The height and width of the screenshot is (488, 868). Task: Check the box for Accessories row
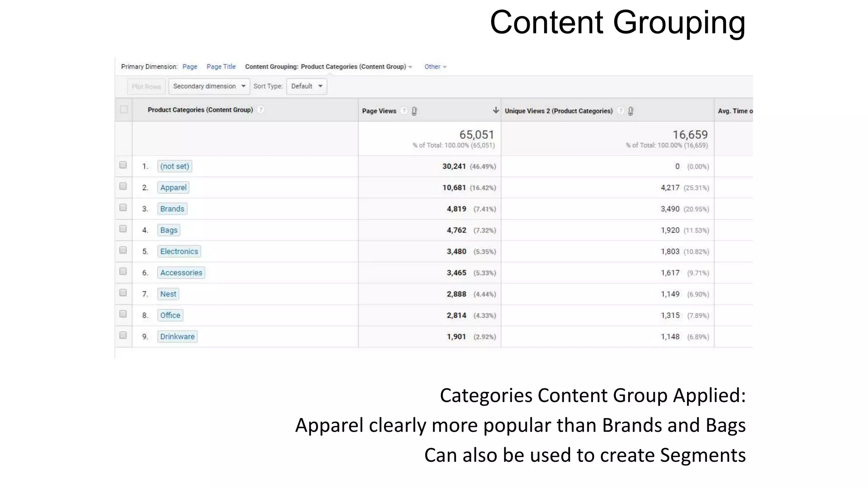click(123, 272)
